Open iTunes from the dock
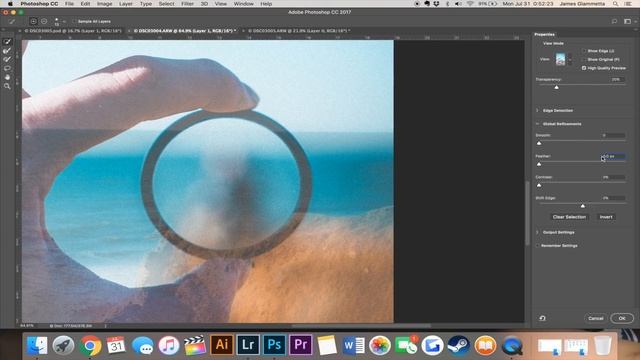Image resolution: width=640 pixels, height=360 pixels. pos(169,346)
